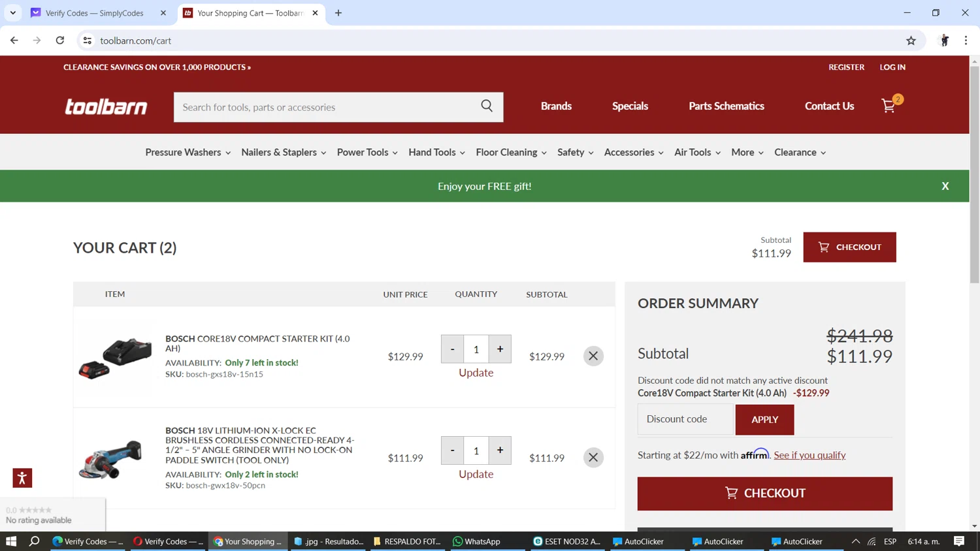Reload the page
Viewport: 980px width, 551px height.
[60, 40]
